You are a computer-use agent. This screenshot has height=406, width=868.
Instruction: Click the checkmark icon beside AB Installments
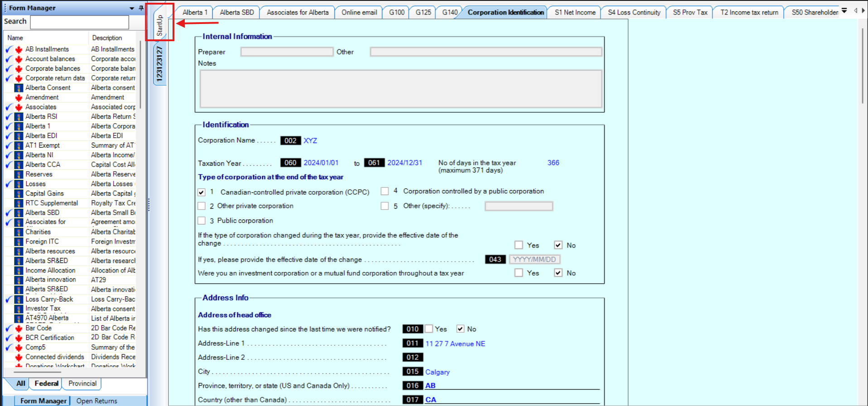click(9, 49)
